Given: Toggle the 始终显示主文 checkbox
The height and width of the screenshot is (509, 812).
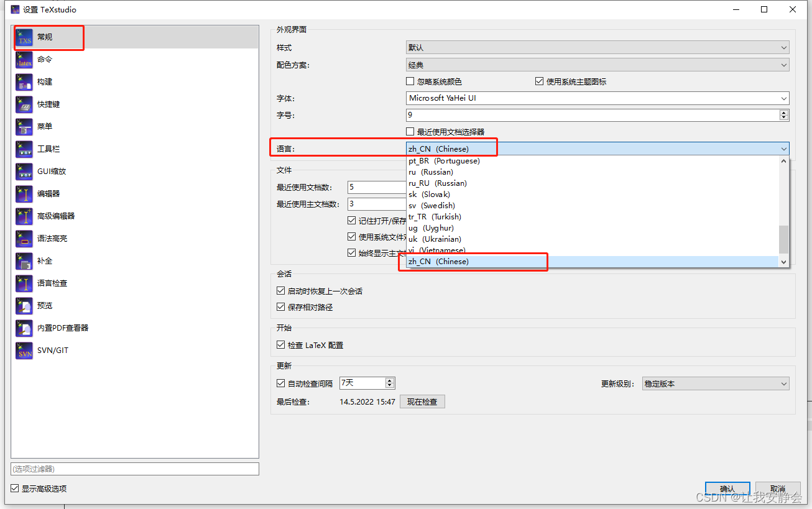Looking at the screenshot, I should 352,253.
